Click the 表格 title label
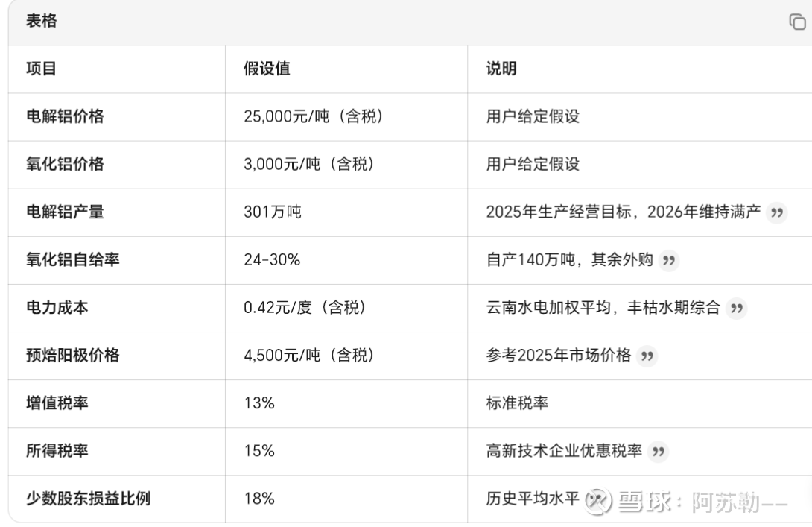The height and width of the screenshot is (527, 812). pos(42,22)
